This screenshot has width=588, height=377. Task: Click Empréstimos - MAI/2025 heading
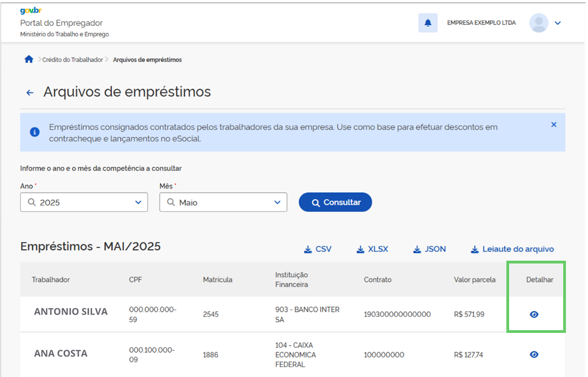tap(90, 246)
